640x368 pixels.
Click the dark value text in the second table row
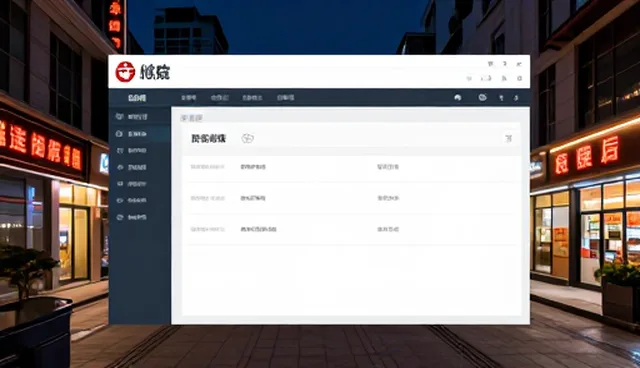click(253, 198)
